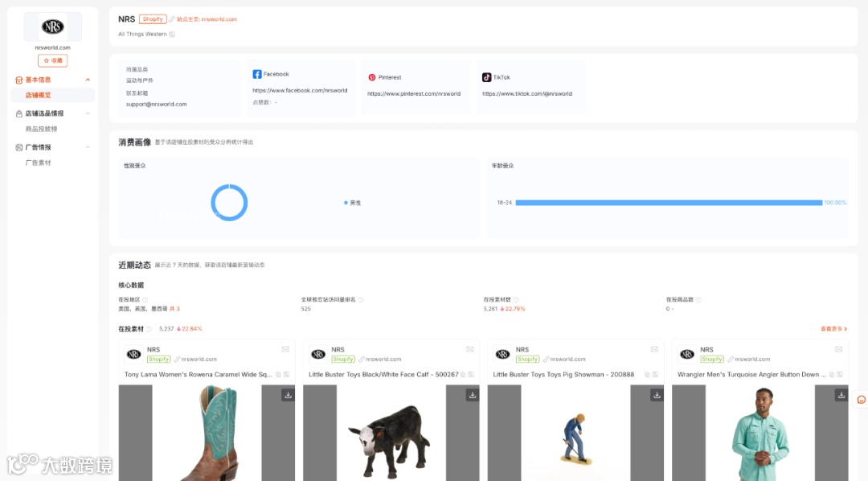The image size is (868, 481).
Task: Click the Pinterest logo icon
Action: coord(372,77)
